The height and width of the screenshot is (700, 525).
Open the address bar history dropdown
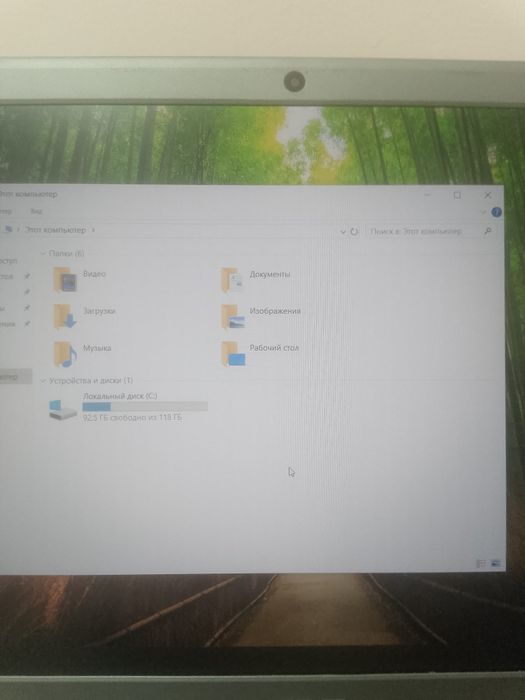[x=342, y=231]
